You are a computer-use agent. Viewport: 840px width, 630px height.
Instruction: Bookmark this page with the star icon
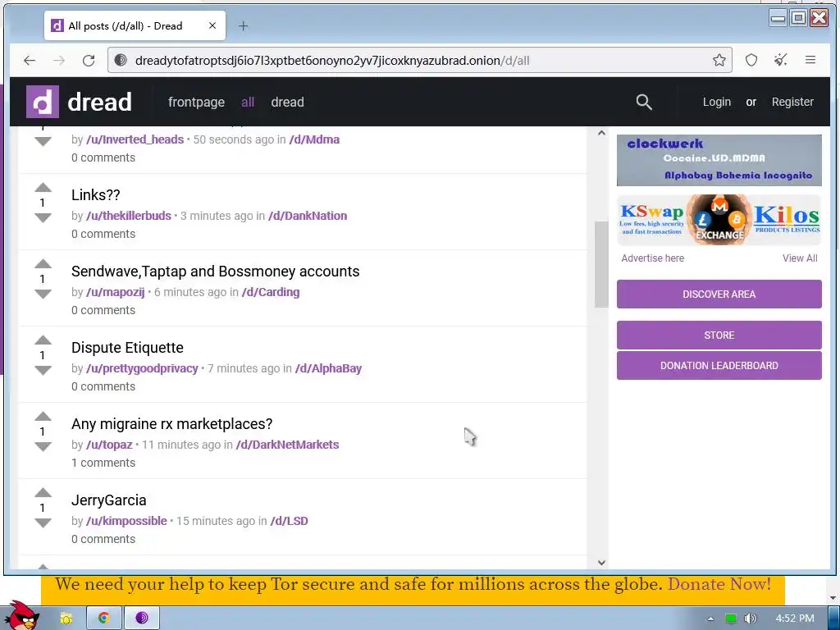click(719, 60)
